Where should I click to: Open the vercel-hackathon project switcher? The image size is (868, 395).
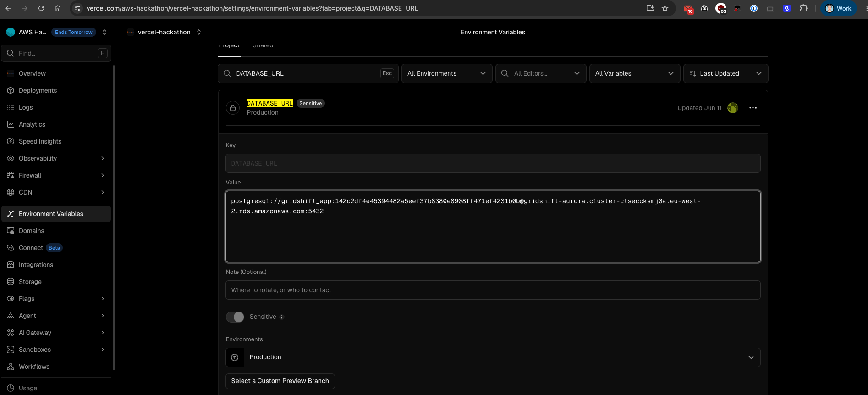pyautogui.click(x=199, y=32)
